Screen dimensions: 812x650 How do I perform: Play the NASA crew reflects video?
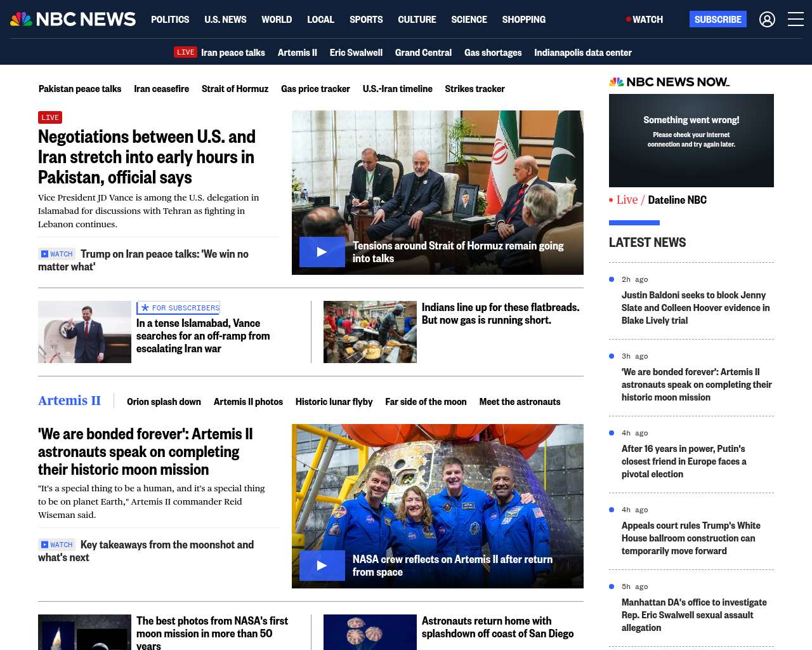[322, 566]
